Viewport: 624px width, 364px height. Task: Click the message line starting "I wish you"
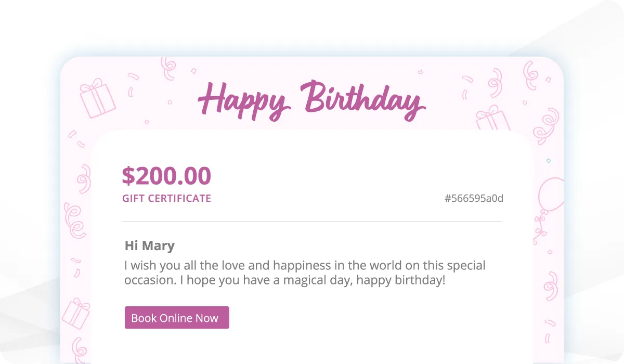click(x=305, y=265)
